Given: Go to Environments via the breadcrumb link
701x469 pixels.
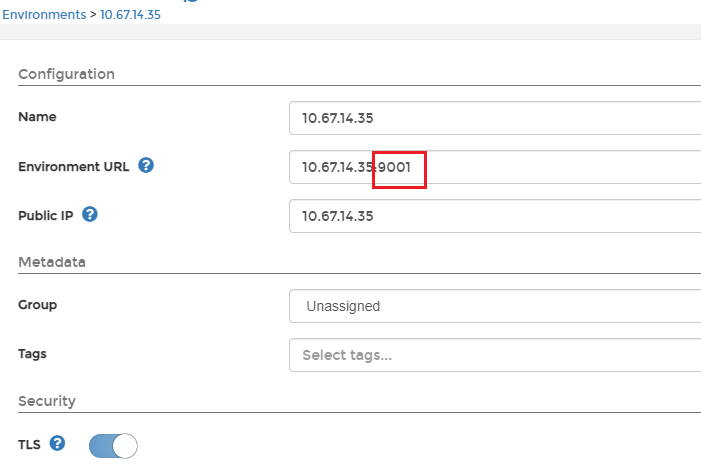Looking at the screenshot, I should click(x=44, y=15).
